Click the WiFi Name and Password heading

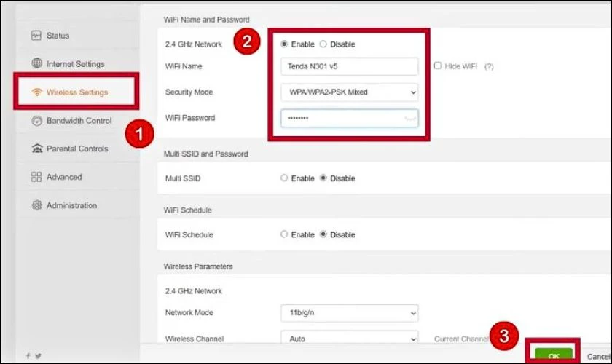[206, 20]
